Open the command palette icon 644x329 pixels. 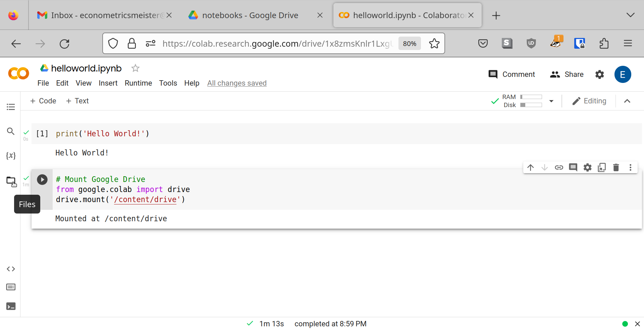(x=11, y=287)
